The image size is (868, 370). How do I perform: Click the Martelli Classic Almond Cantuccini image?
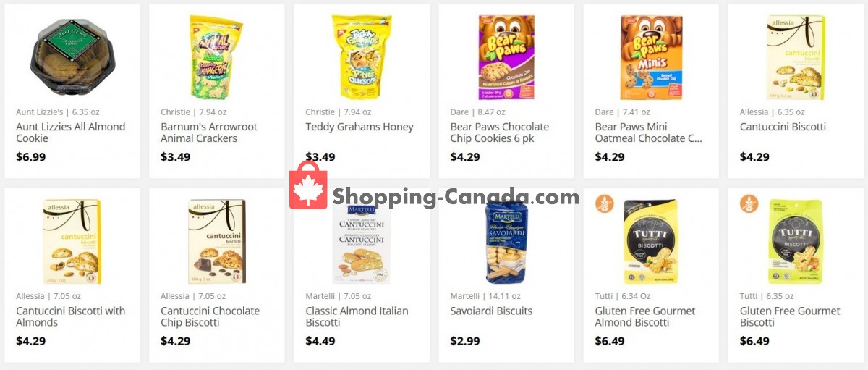coord(361,243)
